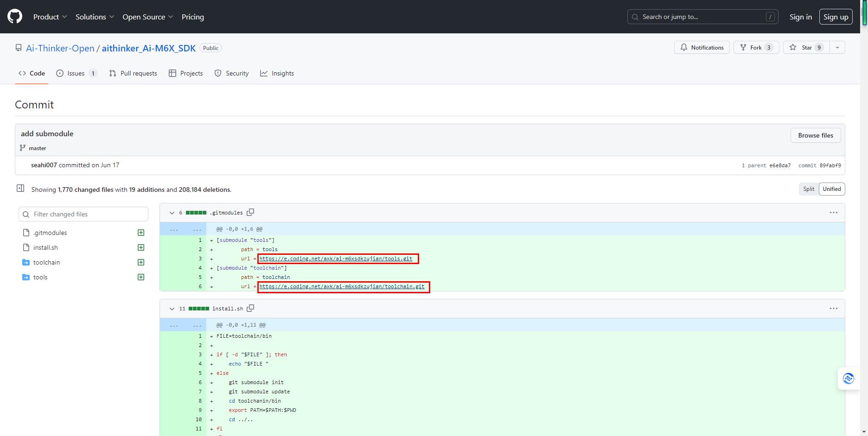Switch to the Projects tab
This screenshot has width=868, height=436.
[186, 73]
